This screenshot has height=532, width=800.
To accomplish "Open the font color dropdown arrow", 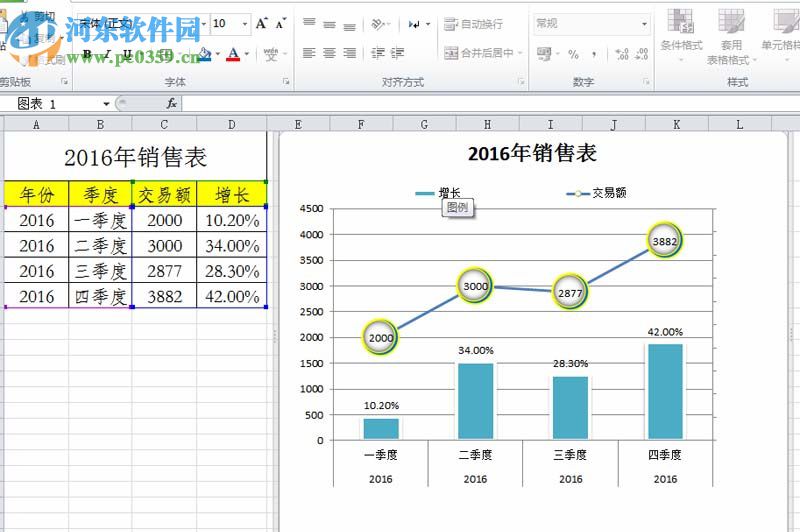I will click(x=247, y=54).
